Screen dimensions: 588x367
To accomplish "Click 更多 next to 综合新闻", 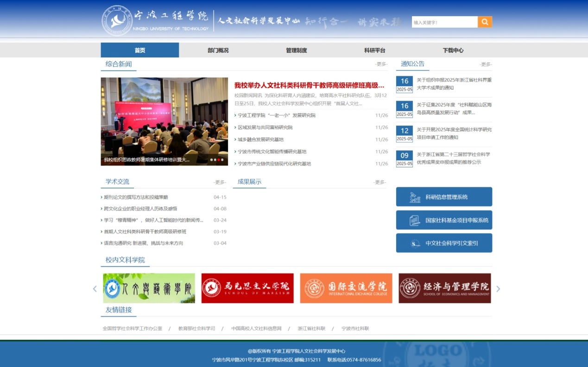I will pos(381,64).
